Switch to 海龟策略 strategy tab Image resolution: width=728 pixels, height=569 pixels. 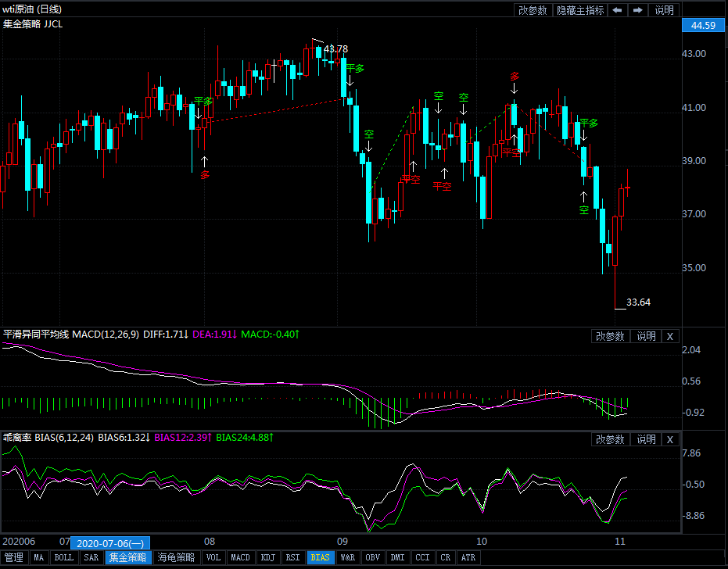click(176, 557)
